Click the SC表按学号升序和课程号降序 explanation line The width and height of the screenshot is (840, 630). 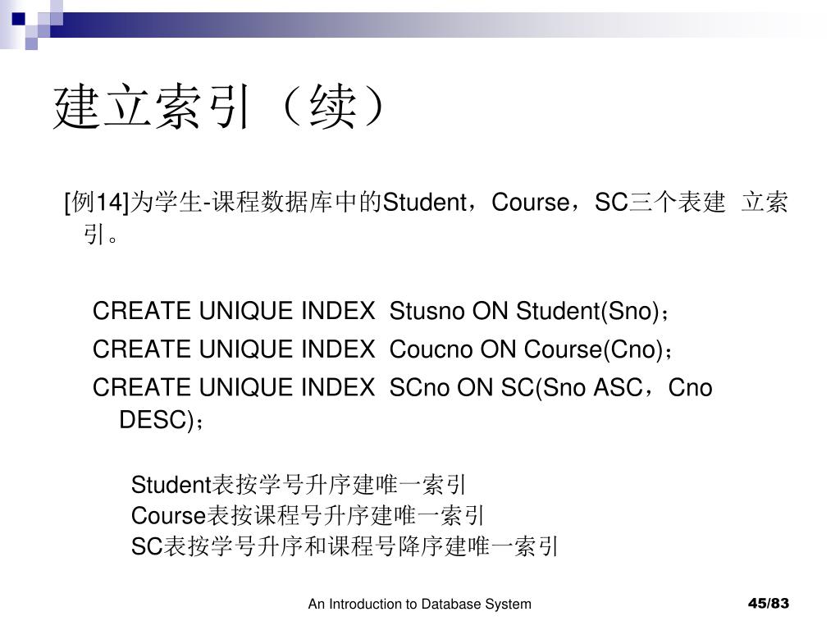pos(345,547)
